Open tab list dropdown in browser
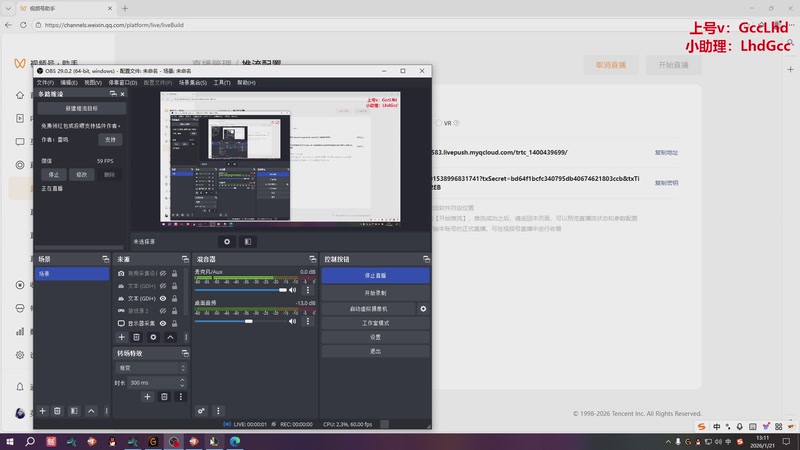800x450 pixels. tap(8, 8)
